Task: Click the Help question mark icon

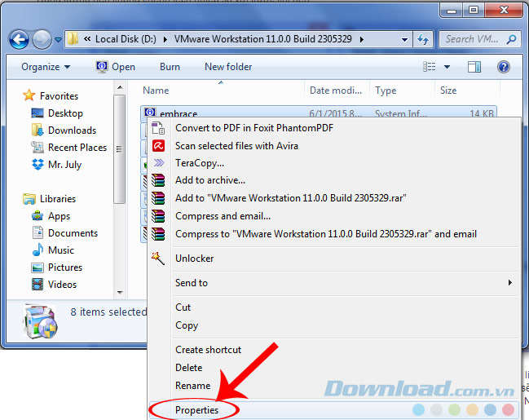Action: (503, 67)
